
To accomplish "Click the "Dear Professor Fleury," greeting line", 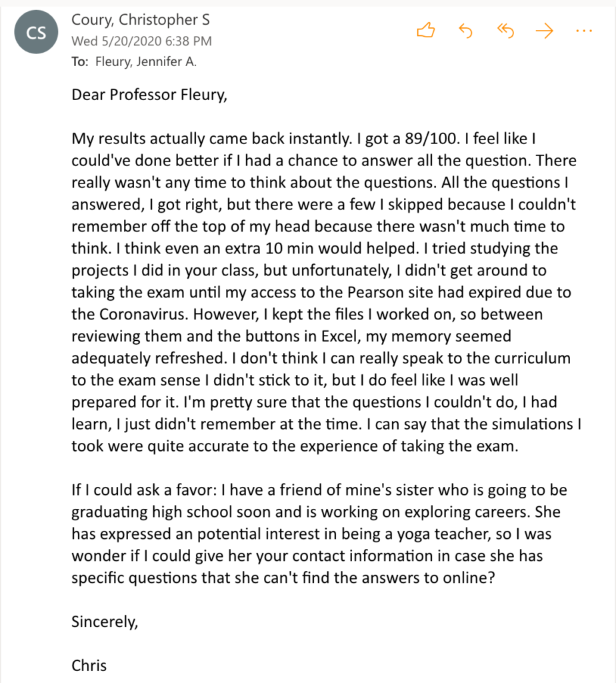I will (149, 95).
